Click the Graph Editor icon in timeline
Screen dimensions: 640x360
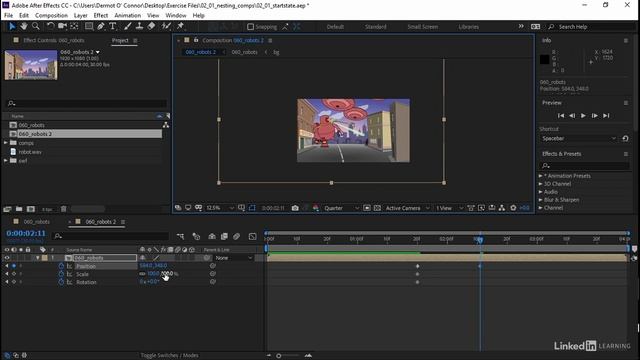(x=253, y=236)
